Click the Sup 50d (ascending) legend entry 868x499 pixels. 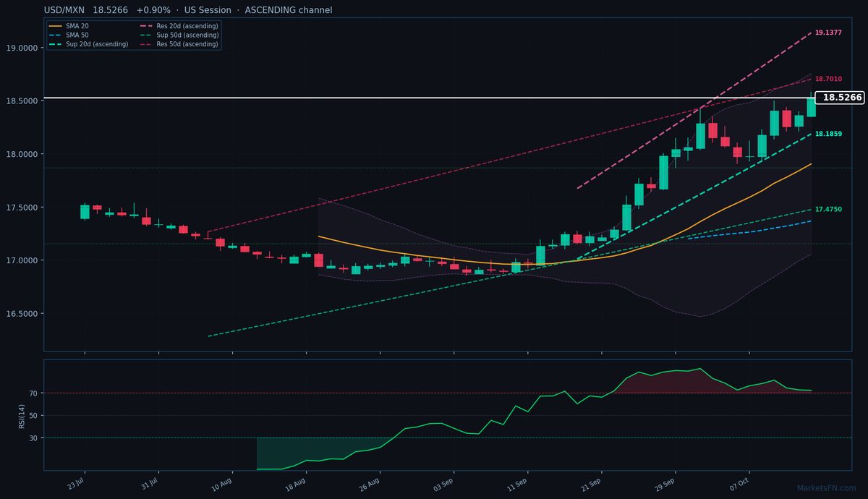point(178,35)
